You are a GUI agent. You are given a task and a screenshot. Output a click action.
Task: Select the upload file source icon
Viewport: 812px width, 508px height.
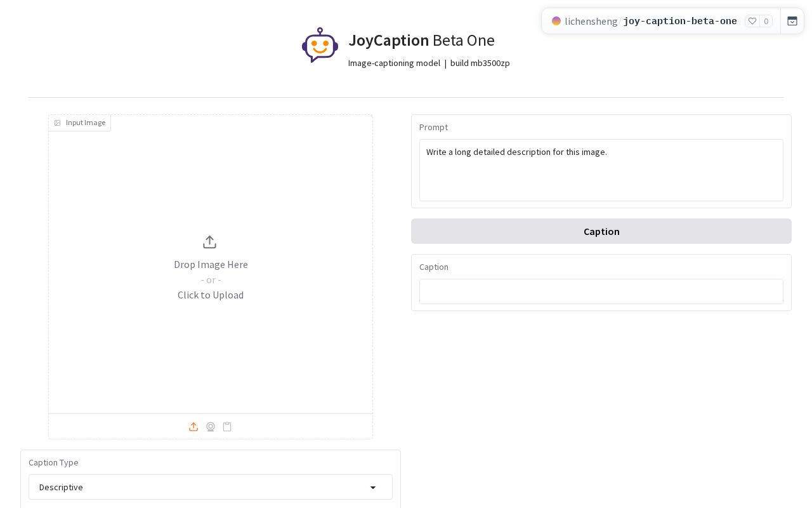coord(193,427)
